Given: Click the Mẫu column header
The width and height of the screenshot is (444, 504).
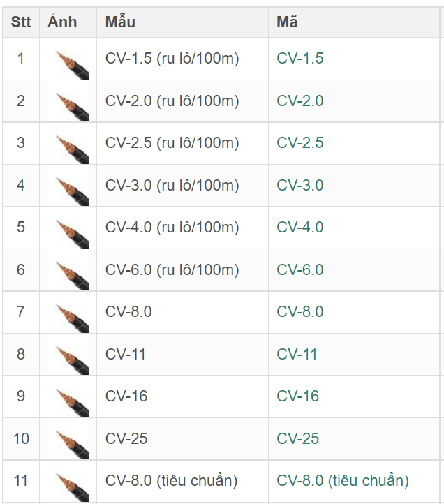Looking at the screenshot, I should tap(120, 22).
